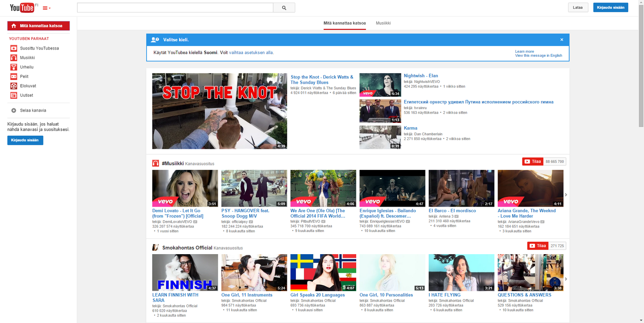Screen dimensions: 644x323
Task: Play Stop The Knot featured thumbnail
Action: coord(219,111)
